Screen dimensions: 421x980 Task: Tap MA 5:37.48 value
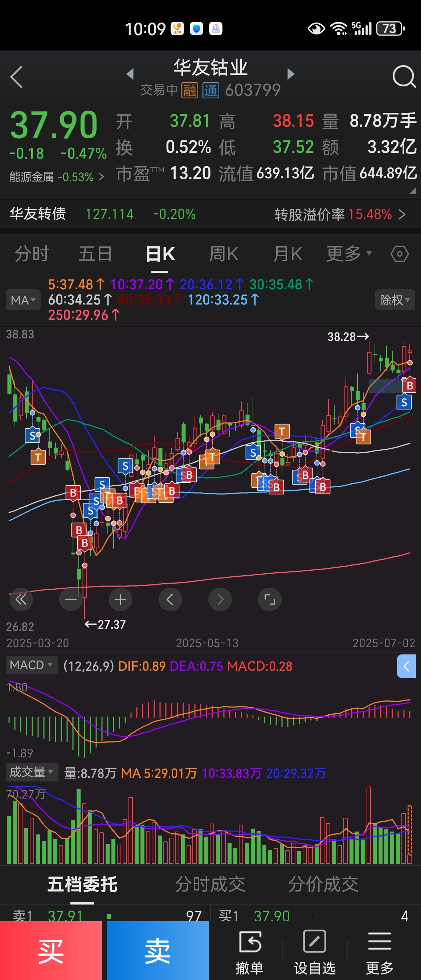click(x=76, y=284)
